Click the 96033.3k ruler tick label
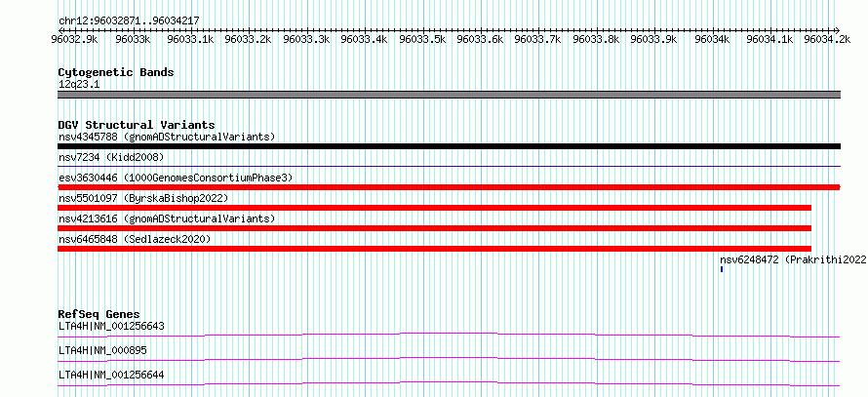 (x=306, y=39)
